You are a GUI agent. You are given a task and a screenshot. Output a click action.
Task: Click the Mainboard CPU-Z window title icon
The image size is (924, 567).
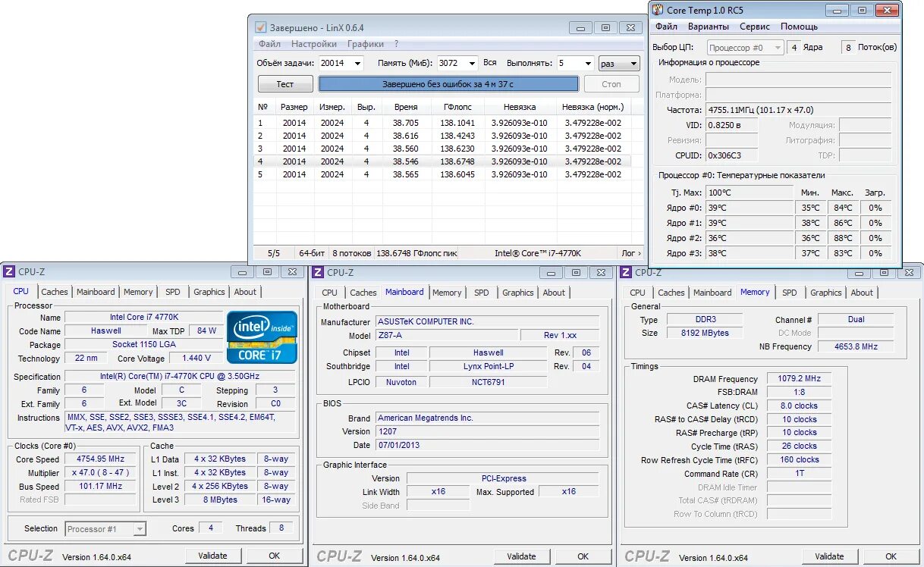point(318,272)
